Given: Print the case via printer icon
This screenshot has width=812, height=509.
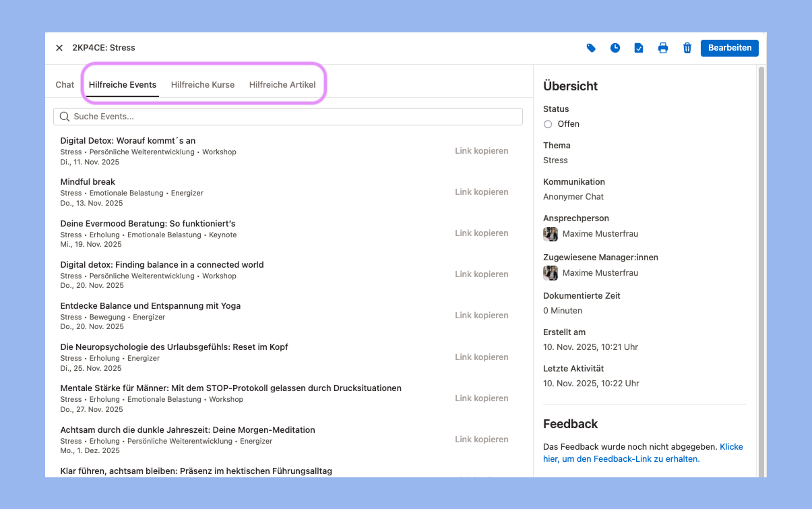Looking at the screenshot, I should [663, 48].
